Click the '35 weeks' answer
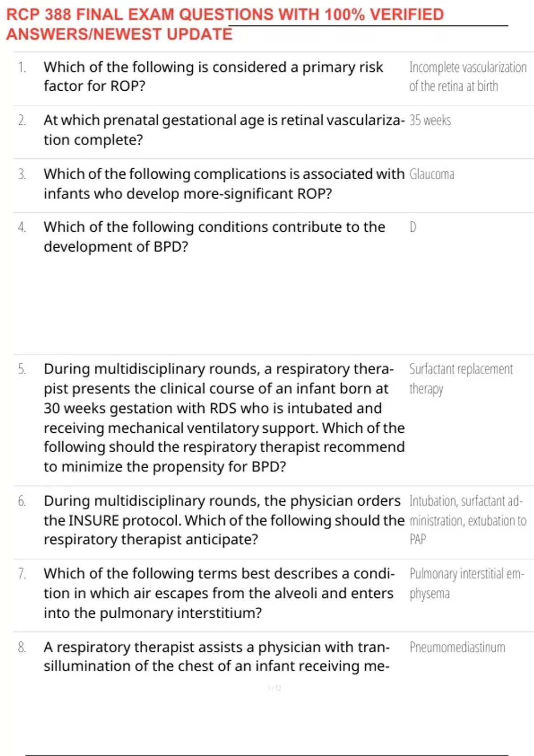The width and height of the screenshot is (534, 756). point(430,121)
